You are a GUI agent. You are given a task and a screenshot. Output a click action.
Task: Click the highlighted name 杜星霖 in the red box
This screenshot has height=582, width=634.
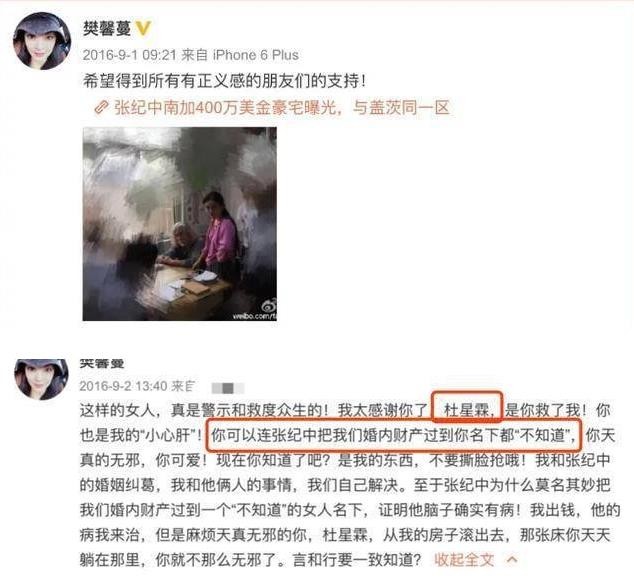coord(466,411)
